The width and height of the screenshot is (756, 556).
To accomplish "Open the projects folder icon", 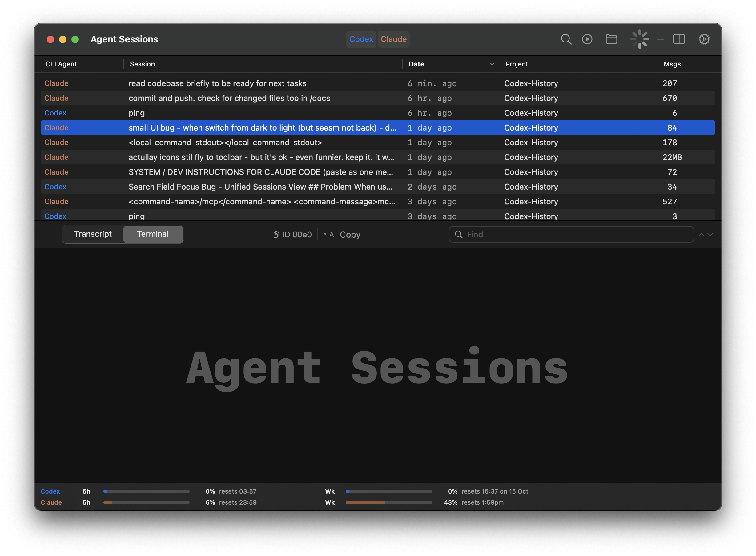I will click(611, 39).
